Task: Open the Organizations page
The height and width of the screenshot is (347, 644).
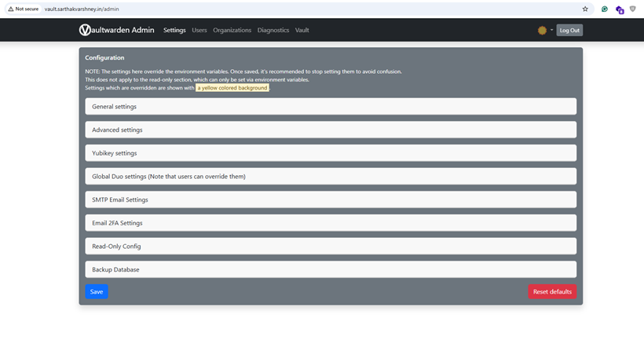Action: (x=232, y=30)
